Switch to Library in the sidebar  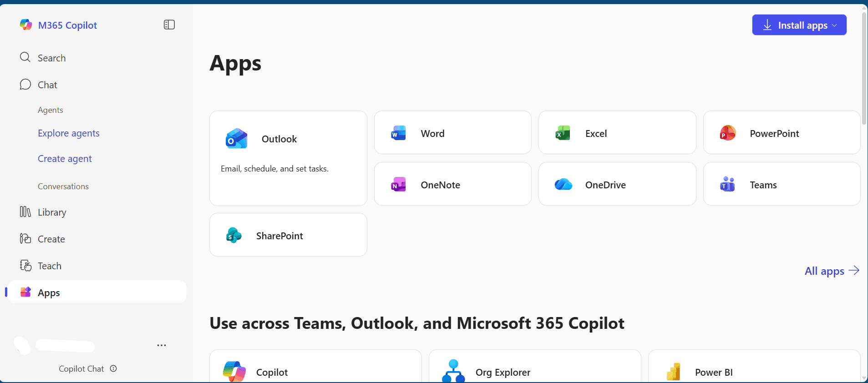(x=52, y=212)
